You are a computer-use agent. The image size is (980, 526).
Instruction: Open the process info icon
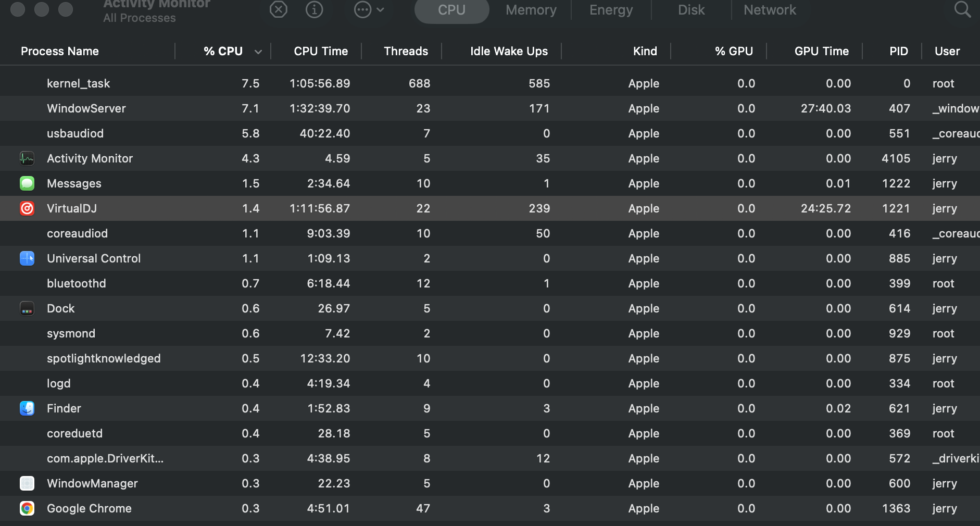pyautogui.click(x=314, y=9)
